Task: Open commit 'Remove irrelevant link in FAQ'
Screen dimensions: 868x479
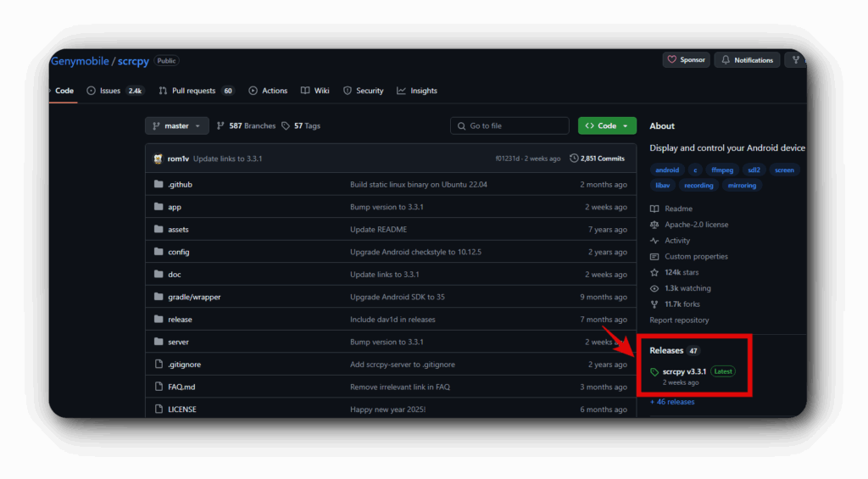Action: [x=400, y=387]
